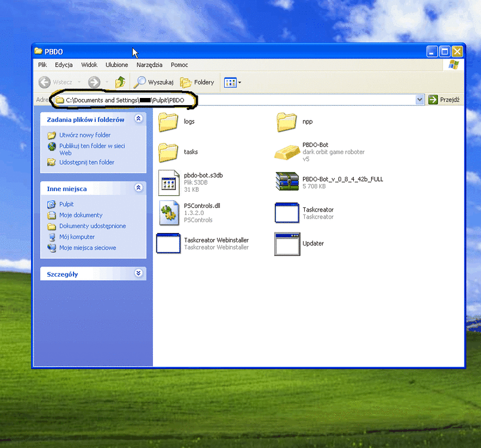Open the Pomoc menu
Screen dimensions: 481x448
[179, 65]
